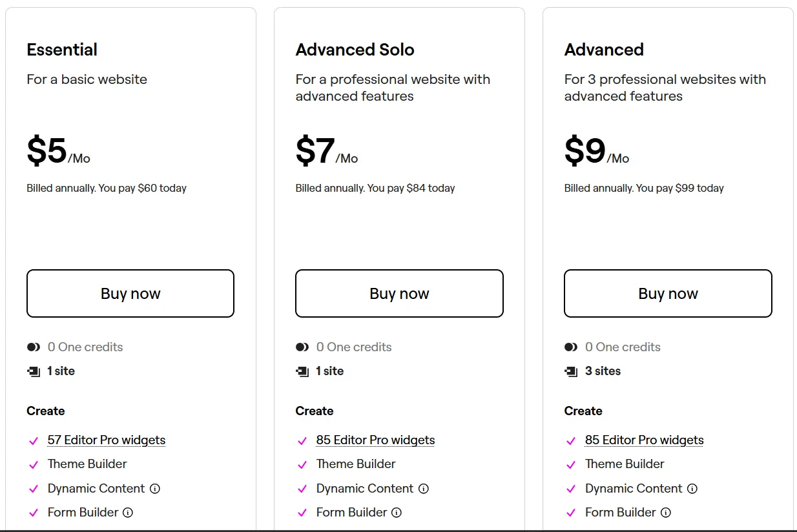Click Dynamic Content info icon in Advanced Solo
The width and height of the screenshot is (797, 532).
[424, 489]
